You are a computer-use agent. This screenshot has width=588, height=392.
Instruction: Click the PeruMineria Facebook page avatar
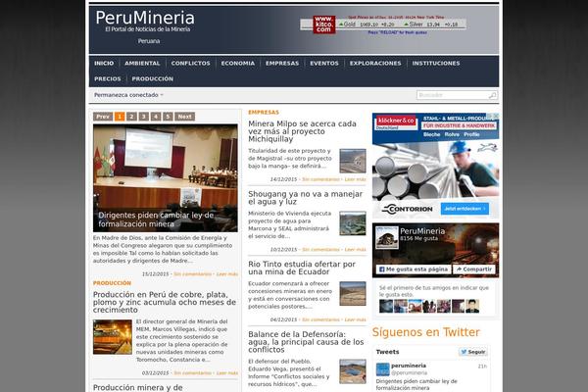click(387, 237)
